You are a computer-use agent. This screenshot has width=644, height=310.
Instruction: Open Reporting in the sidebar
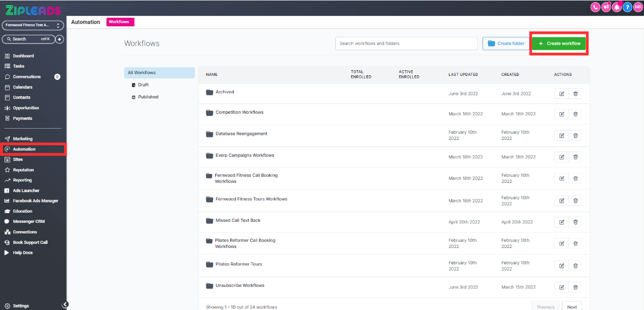click(22, 180)
